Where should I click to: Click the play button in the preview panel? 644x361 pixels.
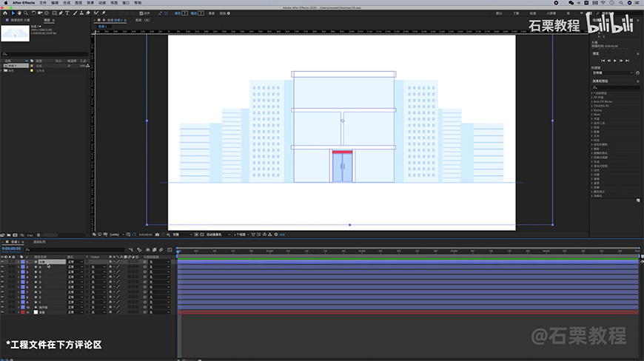615,61
